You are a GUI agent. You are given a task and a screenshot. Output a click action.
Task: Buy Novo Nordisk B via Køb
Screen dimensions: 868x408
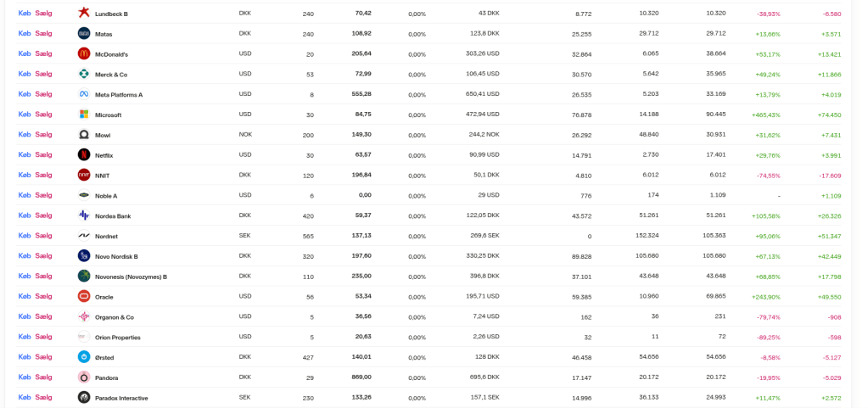24,255
